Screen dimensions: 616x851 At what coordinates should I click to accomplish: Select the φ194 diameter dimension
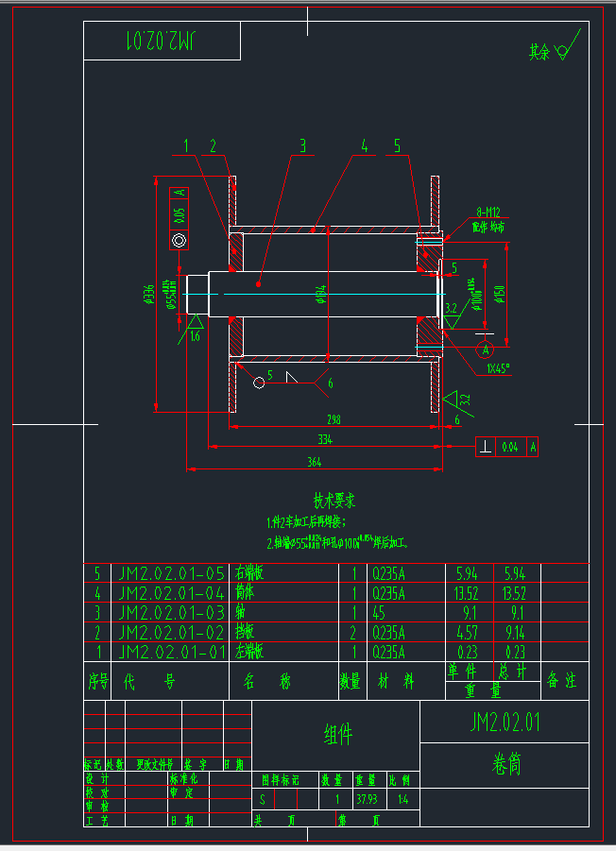pos(320,293)
